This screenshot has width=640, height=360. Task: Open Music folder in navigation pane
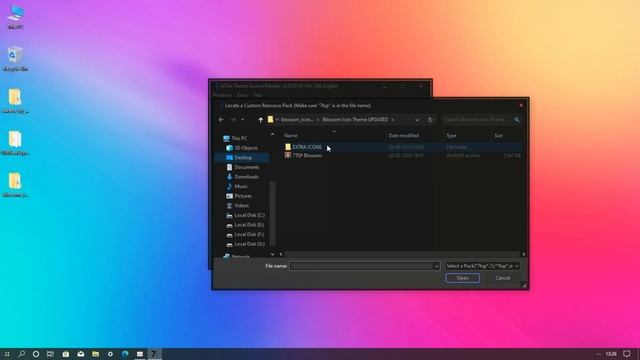241,186
